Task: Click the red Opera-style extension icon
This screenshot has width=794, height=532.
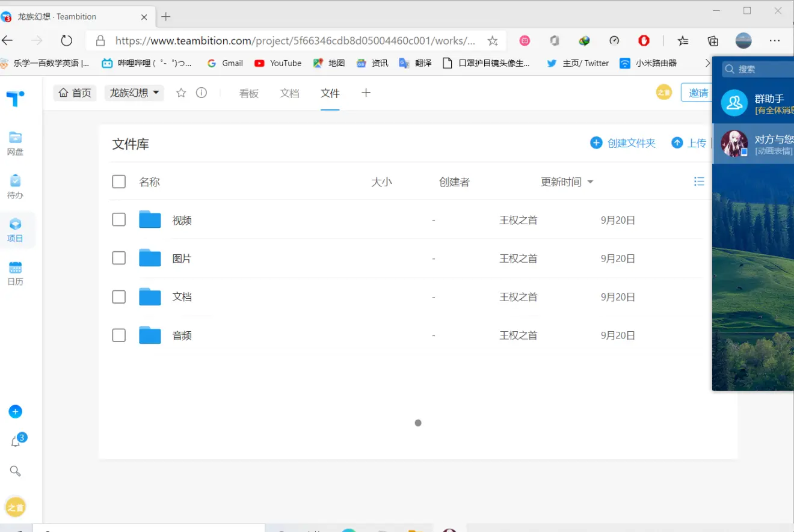Action: pos(644,41)
